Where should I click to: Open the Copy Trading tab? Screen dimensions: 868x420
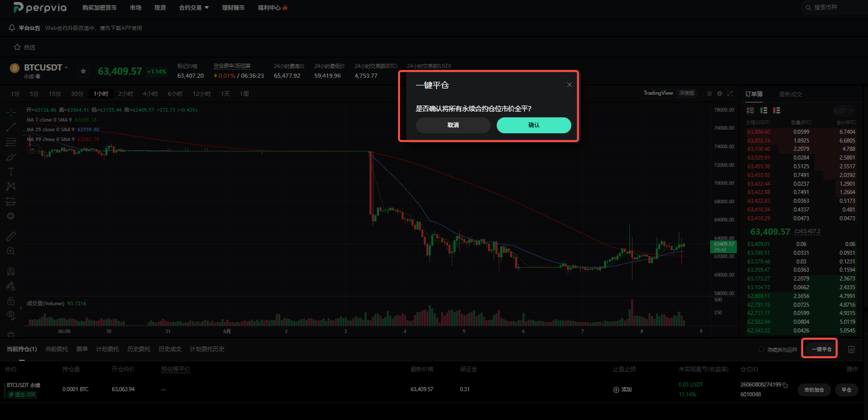[82, 349]
